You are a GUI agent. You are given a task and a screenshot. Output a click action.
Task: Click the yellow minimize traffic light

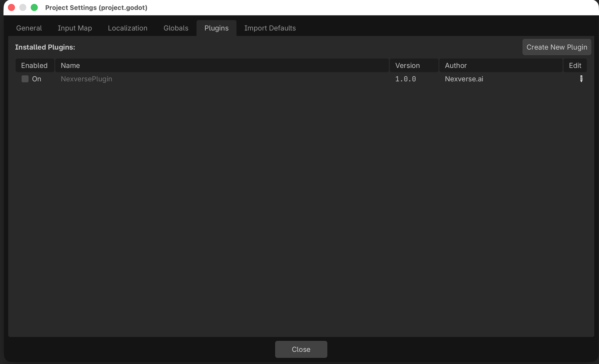pos(23,7)
